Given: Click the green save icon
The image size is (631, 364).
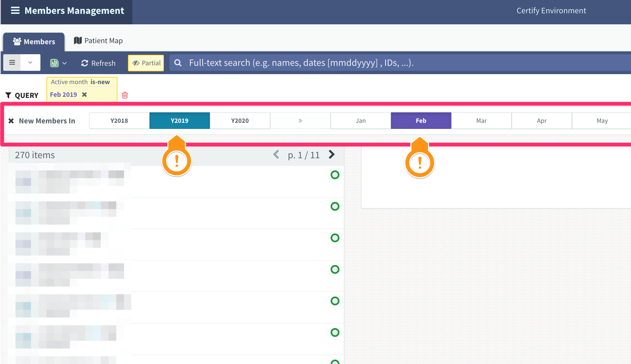Looking at the screenshot, I should pyautogui.click(x=54, y=63).
